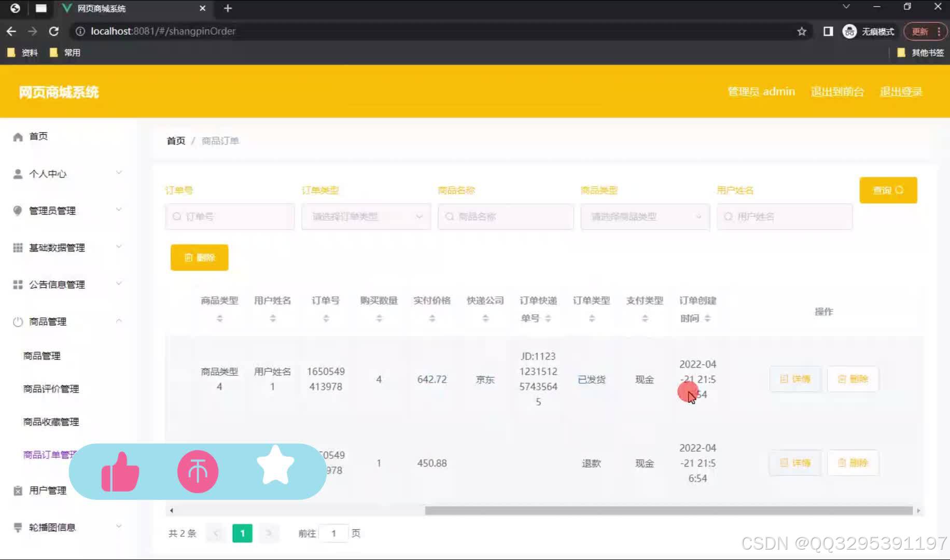Click the incognito 无痕模式 icon
950x560 pixels.
[849, 31]
